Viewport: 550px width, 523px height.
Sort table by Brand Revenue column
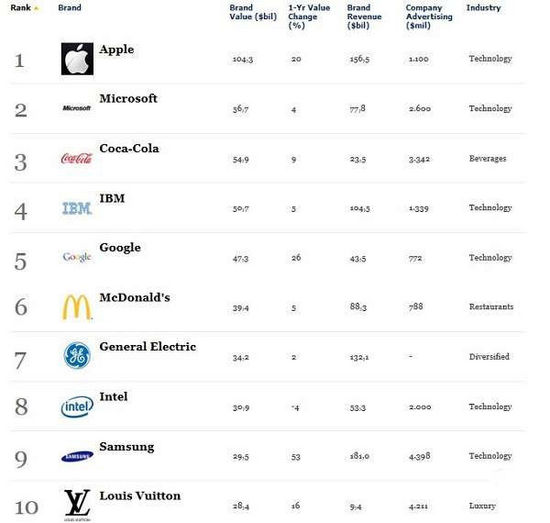364,16
